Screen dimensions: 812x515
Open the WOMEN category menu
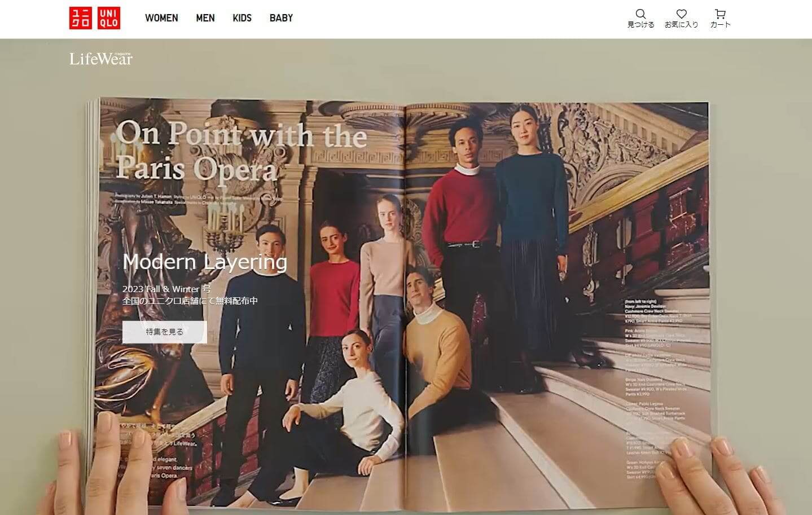[x=161, y=18]
